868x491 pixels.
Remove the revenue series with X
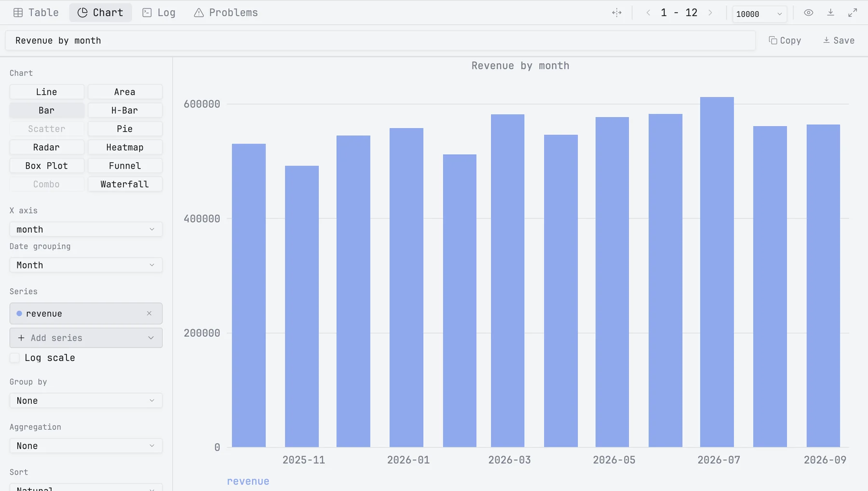[x=149, y=313]
